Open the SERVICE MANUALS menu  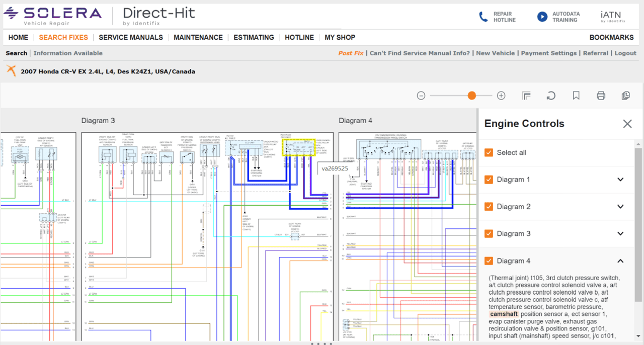click(x=130, y=37)
